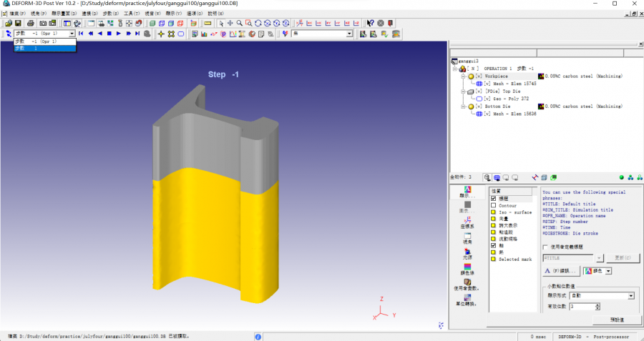Toggle Workpiece visibility in the tree
644x341 pixels.
(x=477, y=76)
